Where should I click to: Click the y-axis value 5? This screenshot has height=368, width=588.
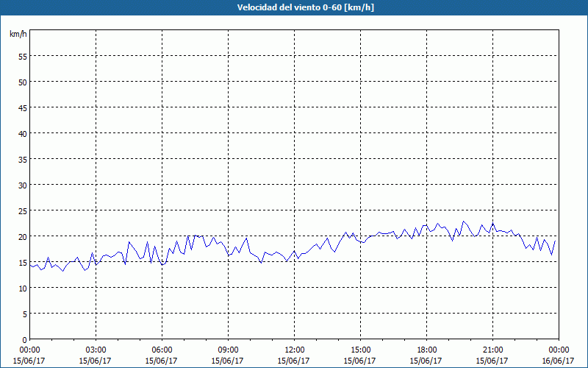pos(25,314)
